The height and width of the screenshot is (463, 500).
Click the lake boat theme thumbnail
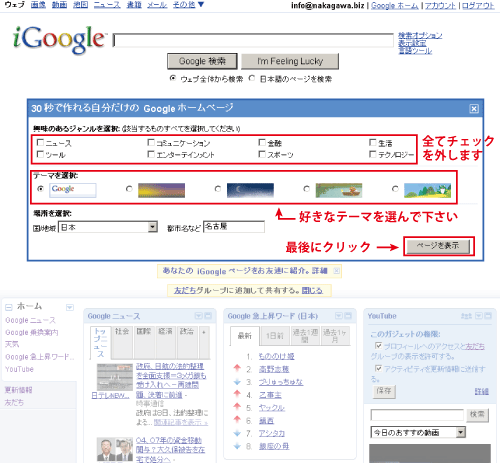[x=339, y=190]
